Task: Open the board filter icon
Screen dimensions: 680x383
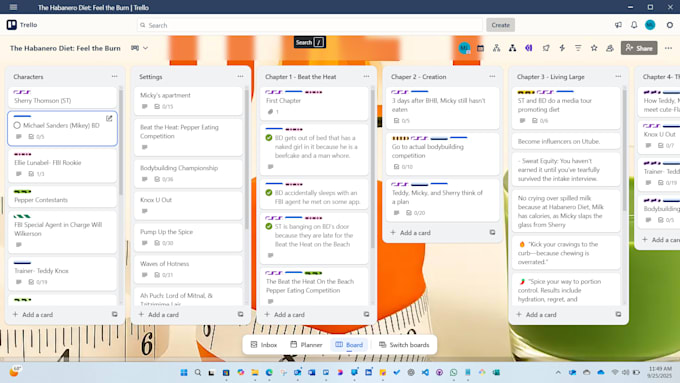Action: [578, 48]
